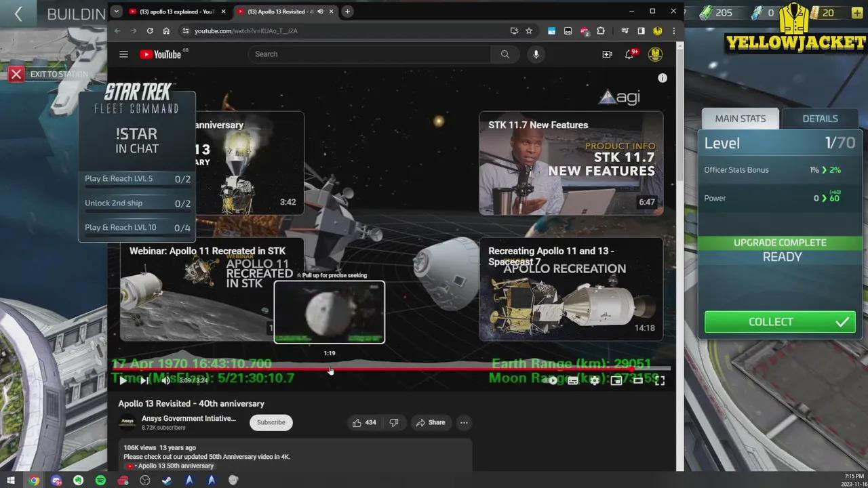
Task: Enable miniplayer mode
Action: pyautogui.click(x=616, y=380)
